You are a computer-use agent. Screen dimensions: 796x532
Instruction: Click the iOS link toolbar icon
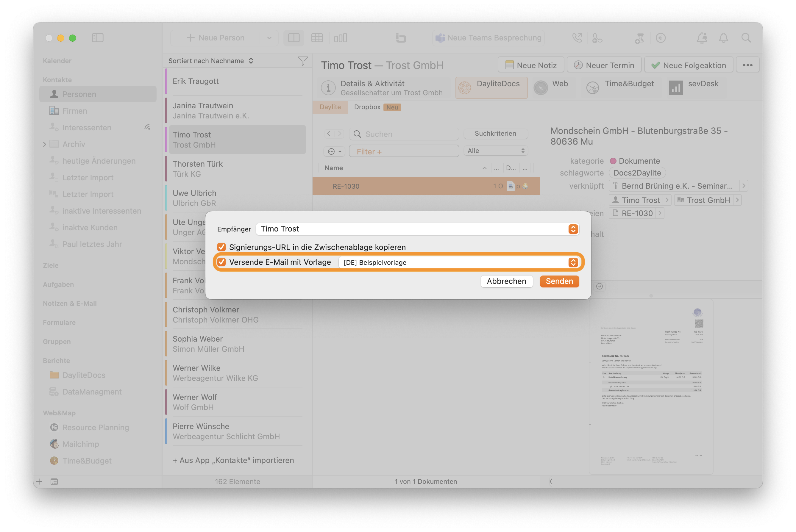401,38
